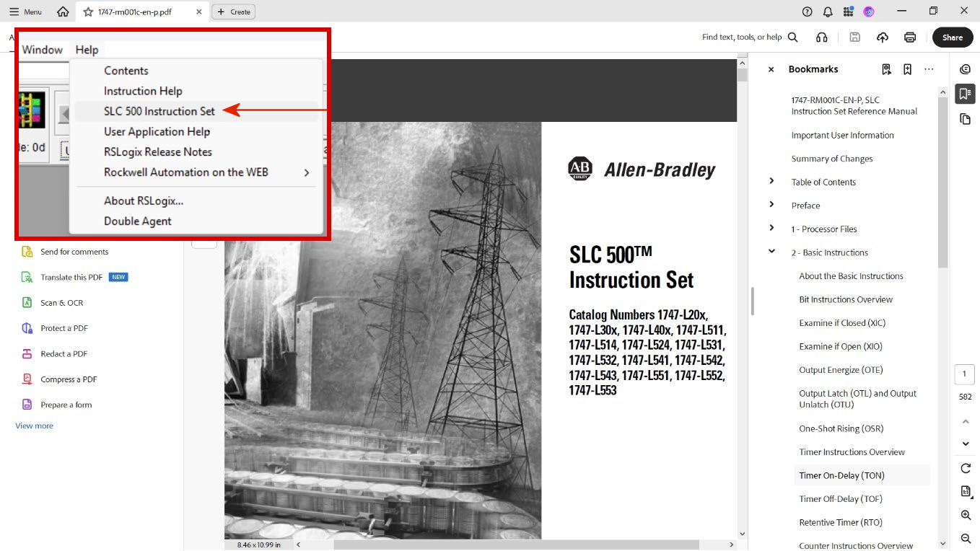Click the cloud upload icon
The image size is (980, 551).
pyautogui.click(x=882, y=38)
